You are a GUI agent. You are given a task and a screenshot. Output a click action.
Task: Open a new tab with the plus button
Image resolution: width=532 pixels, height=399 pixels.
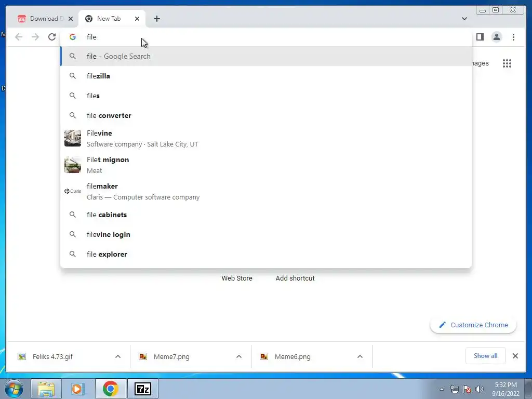(x=157, y=19)
